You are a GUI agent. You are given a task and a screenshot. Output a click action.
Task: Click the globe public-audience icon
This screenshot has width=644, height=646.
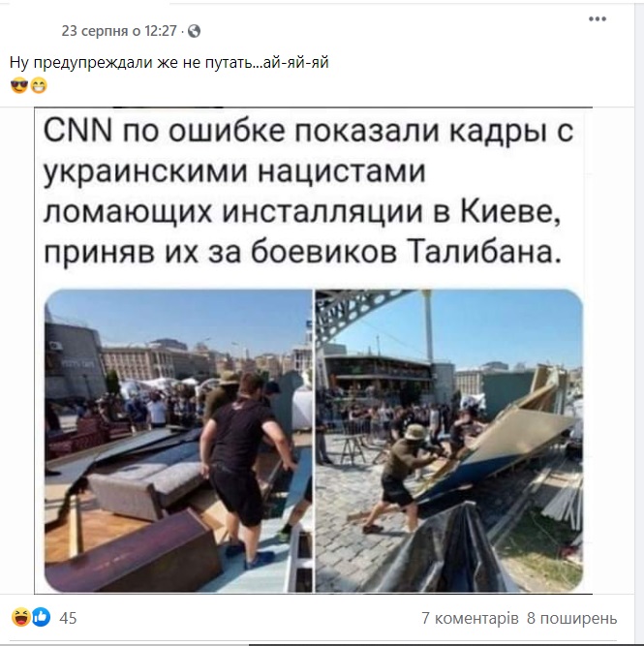pyautogui.click(x=194, y=31)
